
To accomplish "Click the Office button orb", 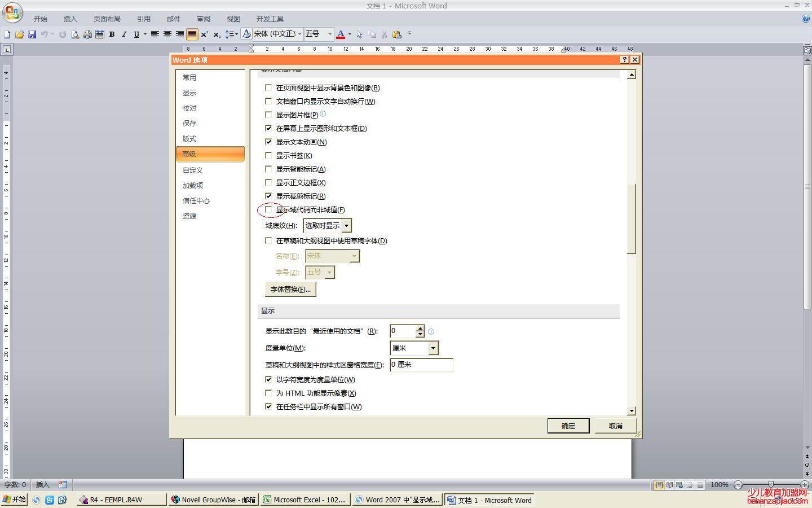I will (12, 12).
